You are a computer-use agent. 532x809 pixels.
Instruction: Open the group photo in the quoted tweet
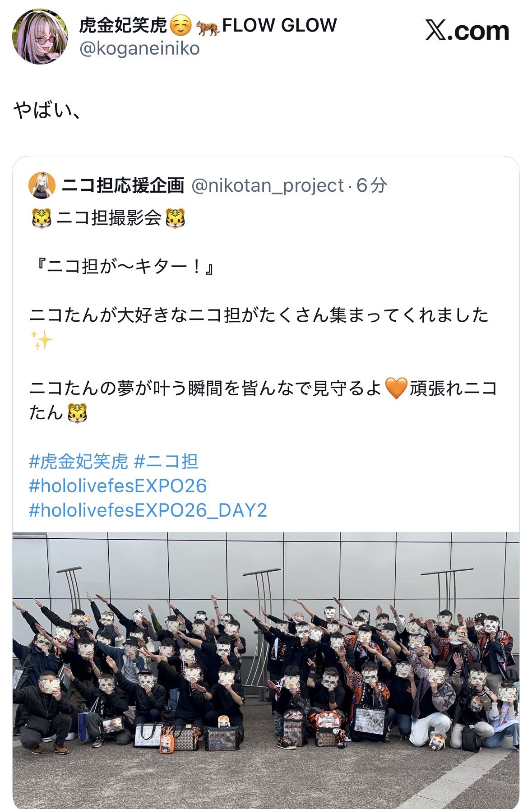(266, 670)
